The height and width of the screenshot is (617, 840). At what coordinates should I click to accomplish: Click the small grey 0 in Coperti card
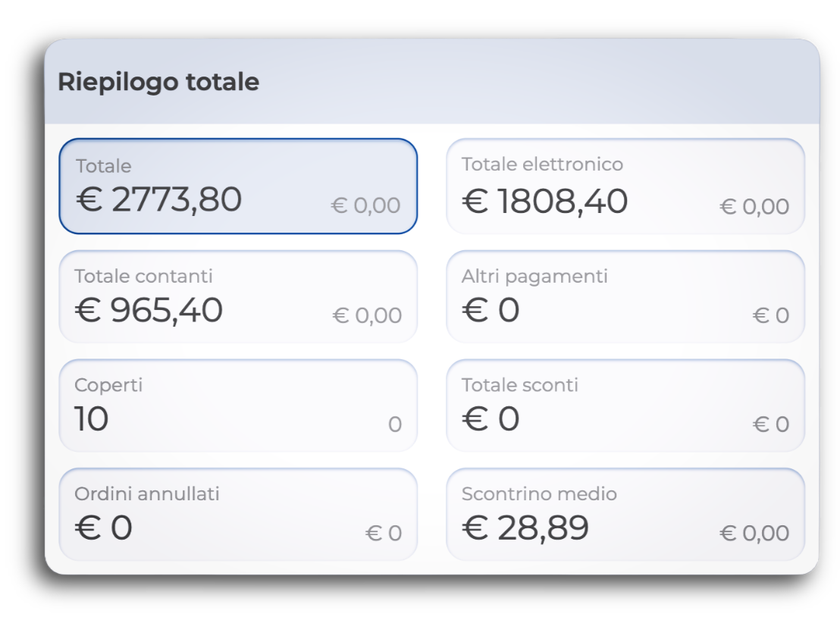[x=394, y=424]
